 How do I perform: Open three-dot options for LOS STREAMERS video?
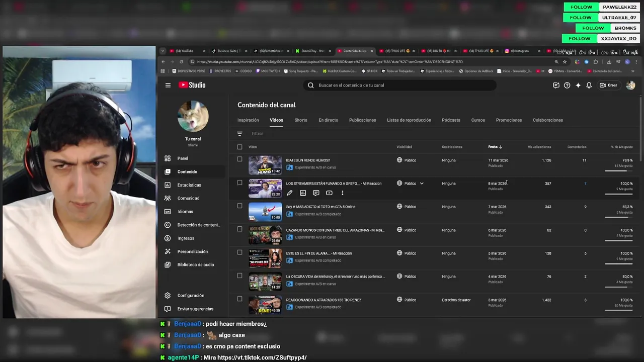point(343,193)
